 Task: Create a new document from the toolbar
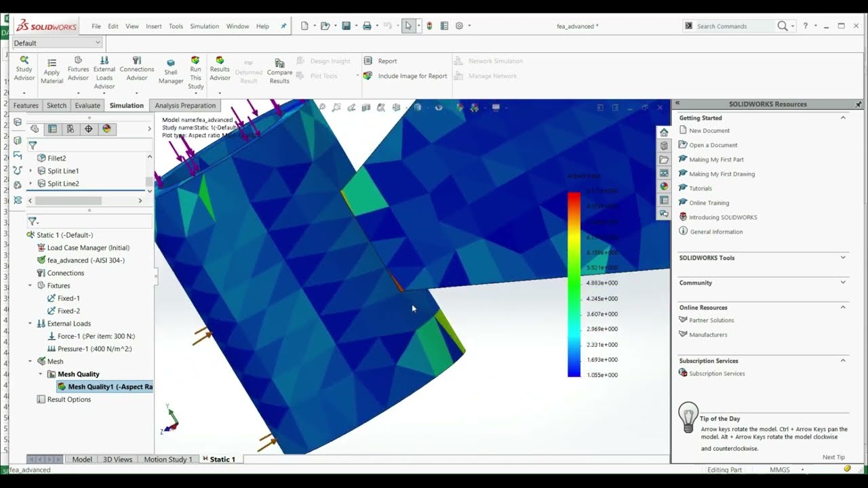coord(304,26)
